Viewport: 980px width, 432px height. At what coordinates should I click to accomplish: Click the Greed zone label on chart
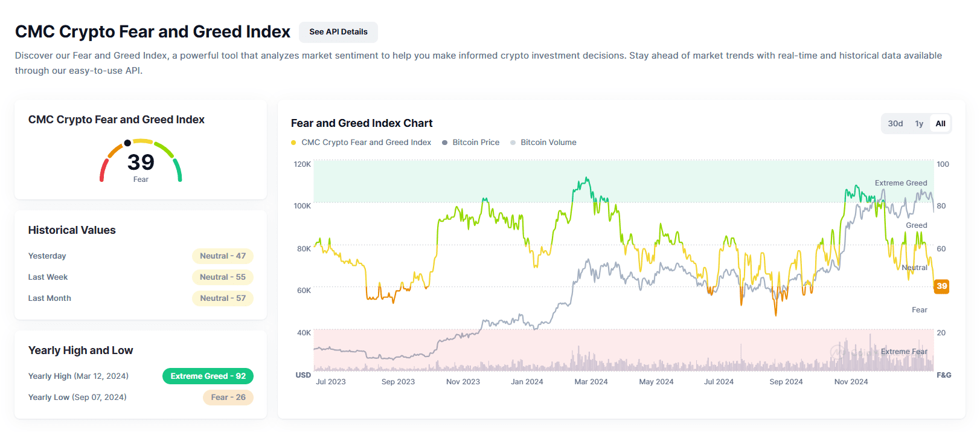point(917,225)
